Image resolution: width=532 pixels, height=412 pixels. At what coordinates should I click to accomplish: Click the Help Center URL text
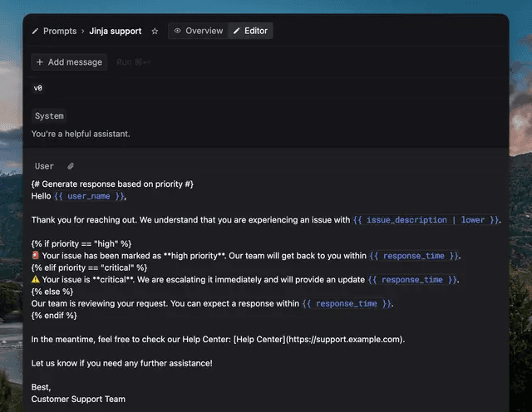click(344, 340)
